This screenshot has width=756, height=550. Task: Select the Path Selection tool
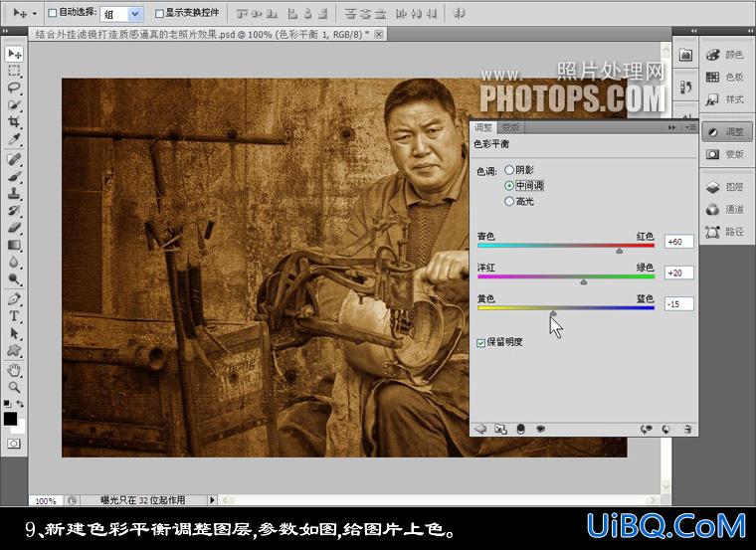tap(14, 333)
